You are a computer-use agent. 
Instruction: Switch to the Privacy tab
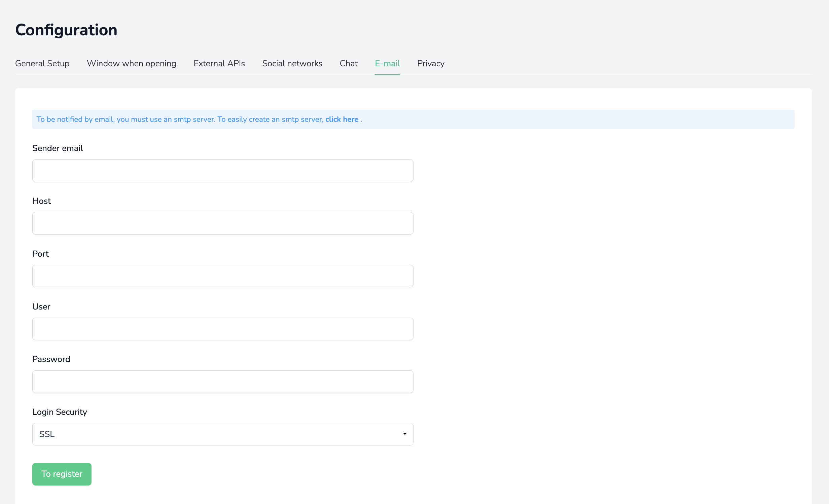(431, 63)
